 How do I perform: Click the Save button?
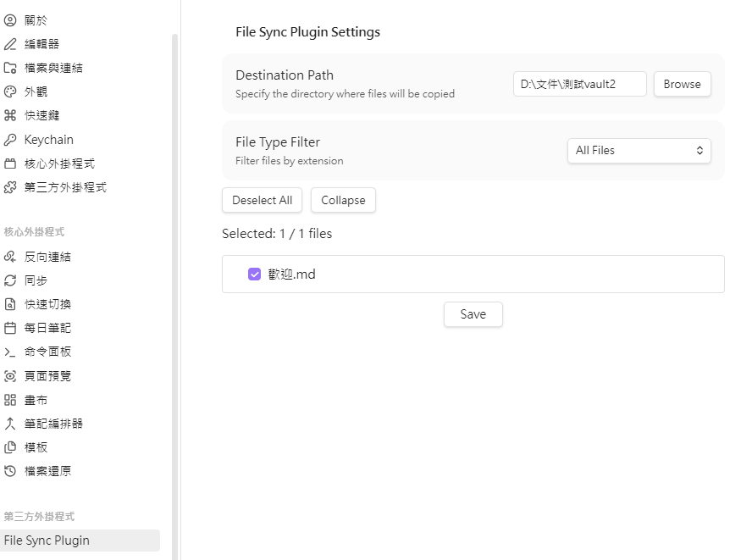coord(473,314)
